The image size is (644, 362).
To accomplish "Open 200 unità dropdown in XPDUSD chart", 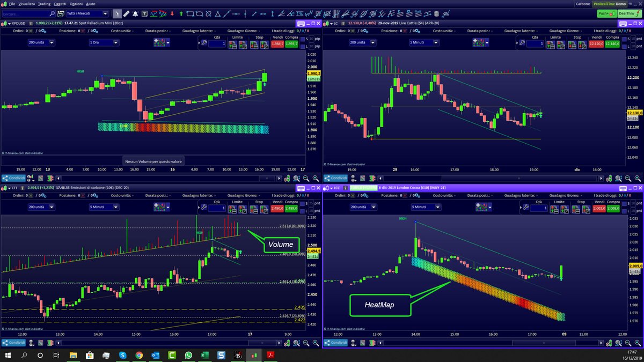I will 41,42.
